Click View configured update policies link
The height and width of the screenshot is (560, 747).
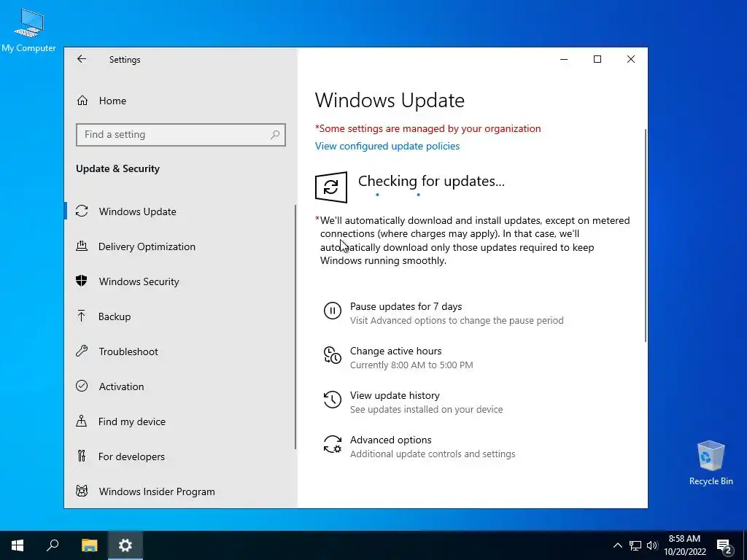[387, 146]
